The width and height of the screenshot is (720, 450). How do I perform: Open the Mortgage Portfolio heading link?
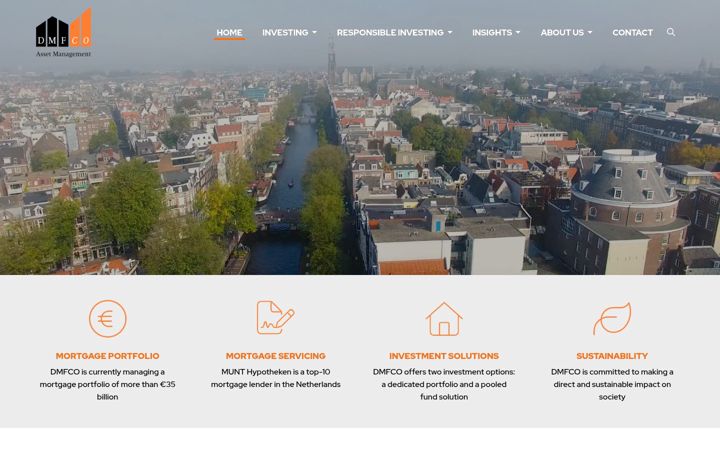click(107, 356)
